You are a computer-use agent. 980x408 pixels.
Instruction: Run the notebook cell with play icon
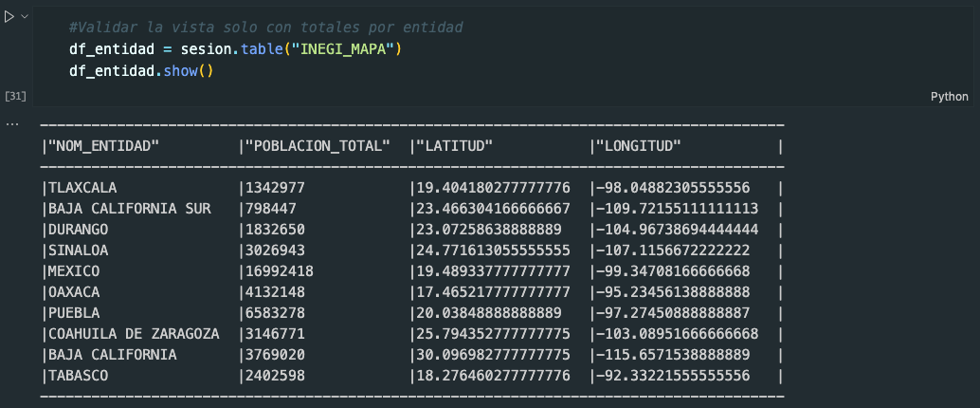click(9, 17)
